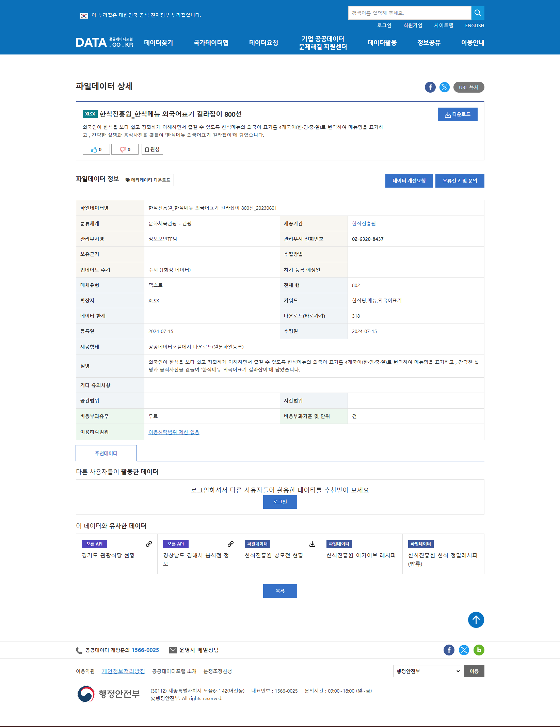
Task: Click link icon on 경기도_관광식당 현황 card
Action: point(149,544)
